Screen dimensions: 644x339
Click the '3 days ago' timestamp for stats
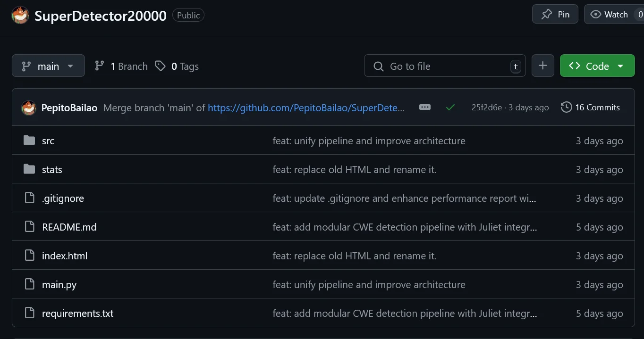click(599, 170)
